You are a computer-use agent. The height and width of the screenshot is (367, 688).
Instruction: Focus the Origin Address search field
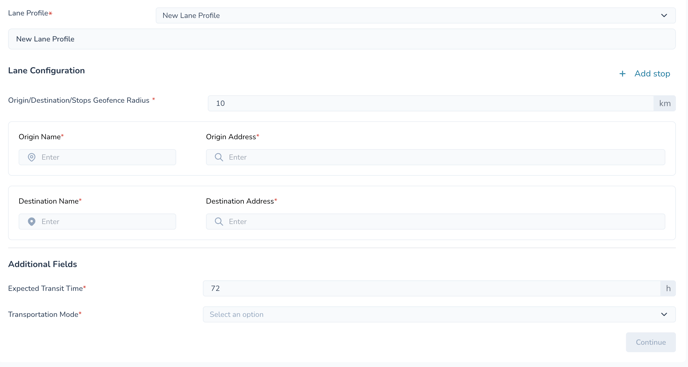point(435,157)
